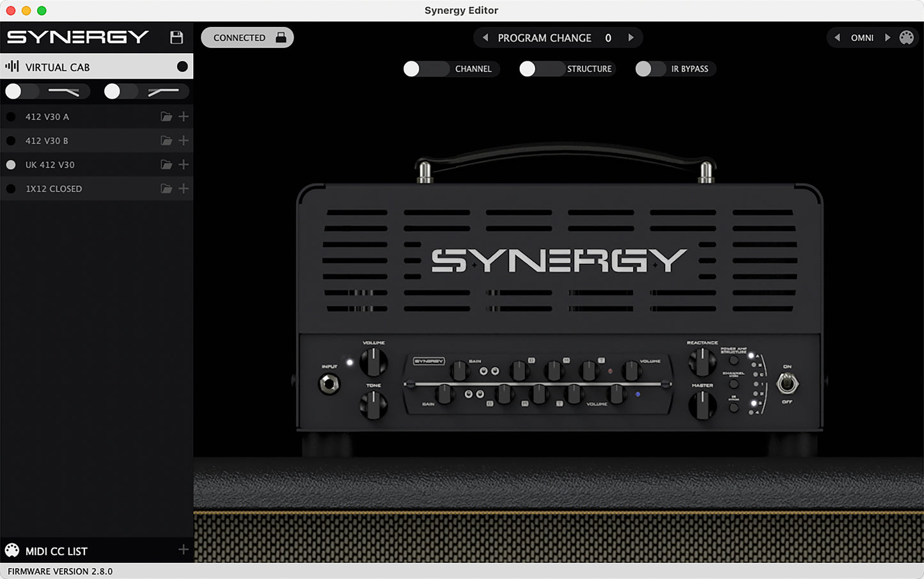Select the 1X12 CLOSED cabinet

(54, 189)
